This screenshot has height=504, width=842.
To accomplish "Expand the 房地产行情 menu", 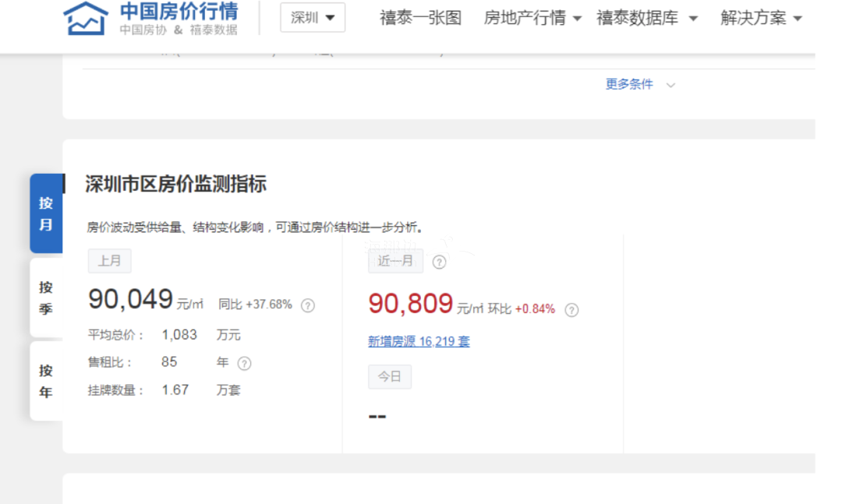I will tap(532, 18).
